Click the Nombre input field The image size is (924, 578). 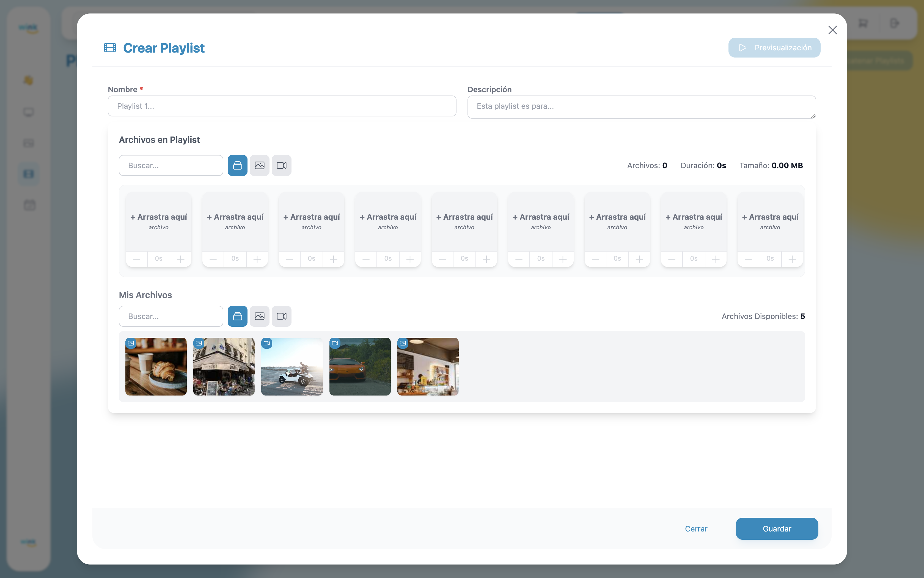coord(282,106)
